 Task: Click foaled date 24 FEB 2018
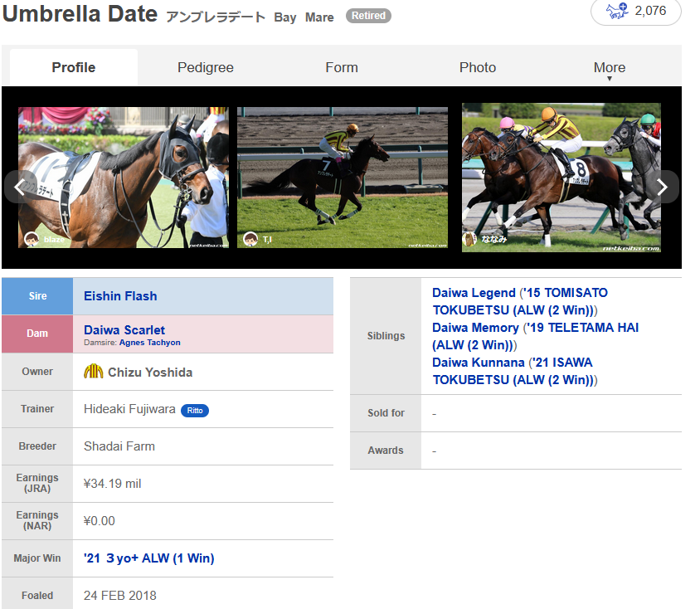[119, 595]
